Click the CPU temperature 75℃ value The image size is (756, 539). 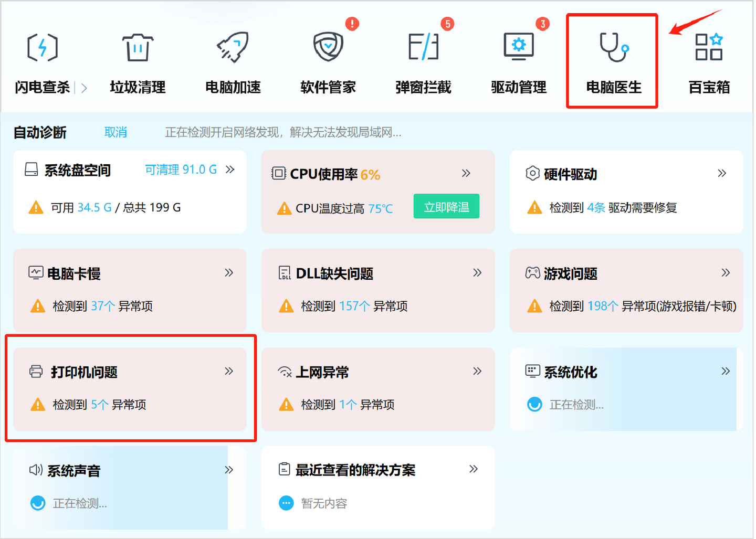click(381, 209)
